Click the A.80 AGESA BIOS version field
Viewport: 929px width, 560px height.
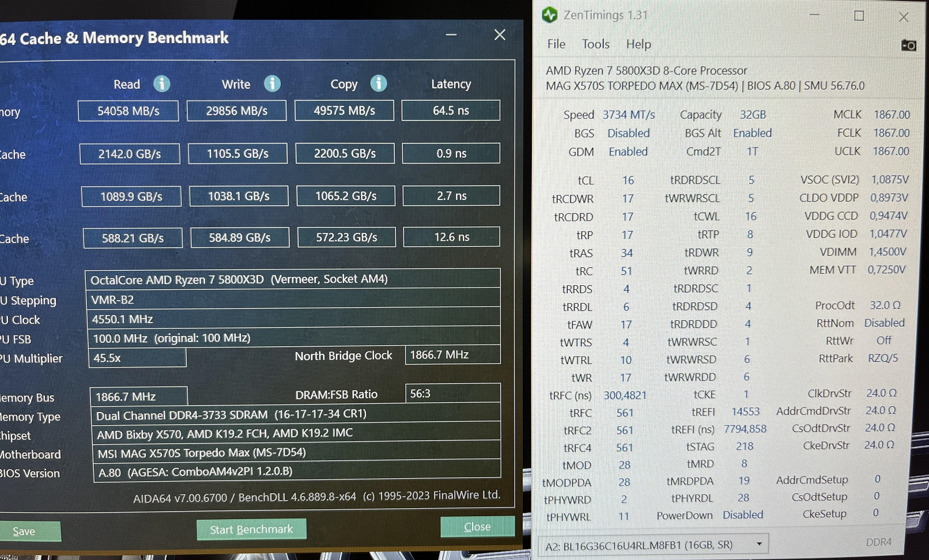pos(297,471)
